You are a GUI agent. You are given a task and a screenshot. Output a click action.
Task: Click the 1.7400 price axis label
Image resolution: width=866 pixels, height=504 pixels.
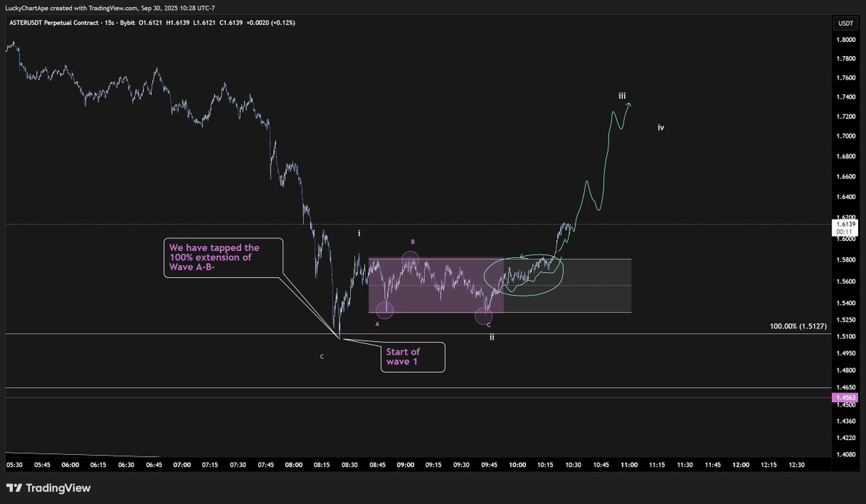click(x=845, y=97)
